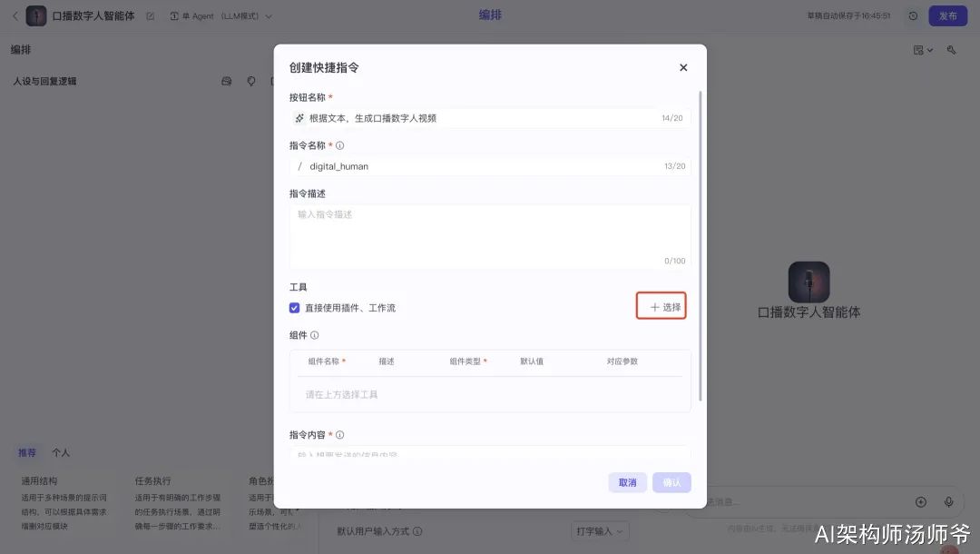Click the info icon next to 组件
Screen dimensions: 980x554
[x=314, y=335]
